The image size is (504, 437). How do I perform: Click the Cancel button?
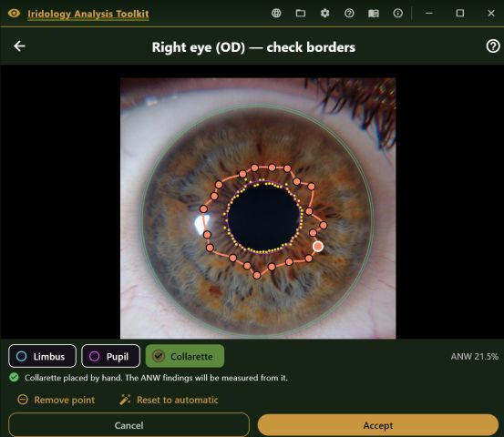click(x=129, y=425)
